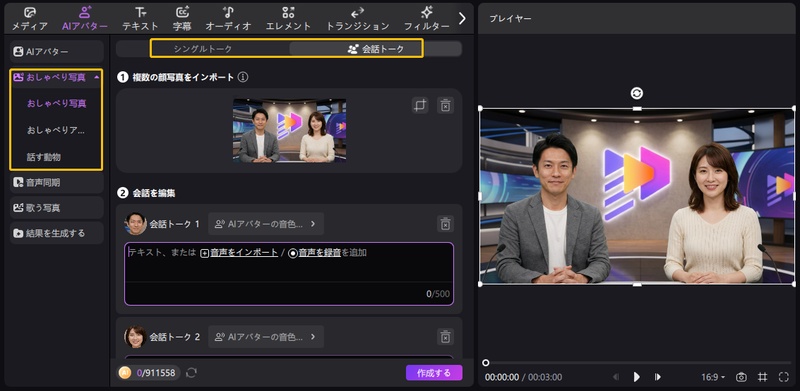Viewport: 800px width, 391px height.
Task: Step back one frame in player
Action: [616, 377]
